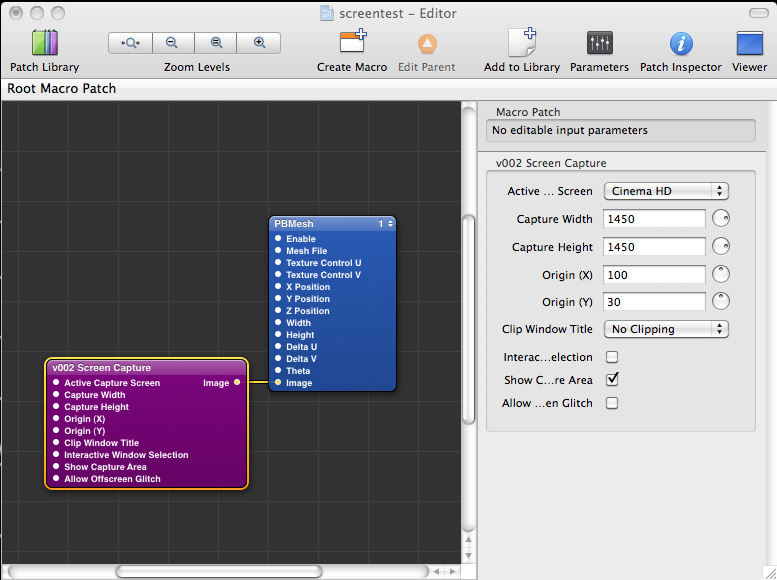Viewport: 777px width, 580px height.
Task: Select the PBMesh patch title bar
Action: [332, 224]
